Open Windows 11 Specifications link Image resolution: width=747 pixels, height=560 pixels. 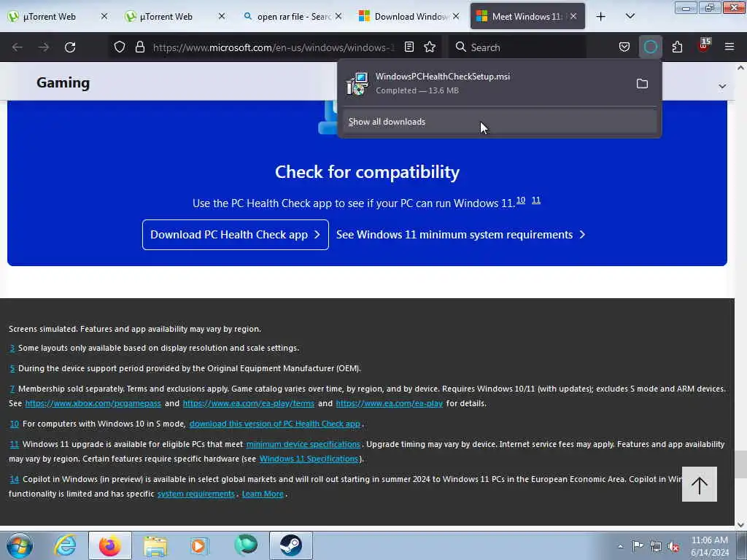click(x=309, y=459)
